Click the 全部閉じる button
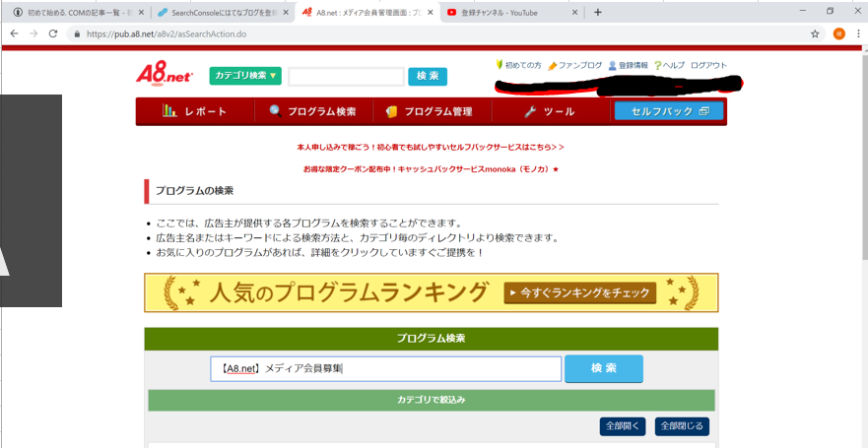Image resolution: width=868 pixels, height=448 pixels. (x=682, y=426)
